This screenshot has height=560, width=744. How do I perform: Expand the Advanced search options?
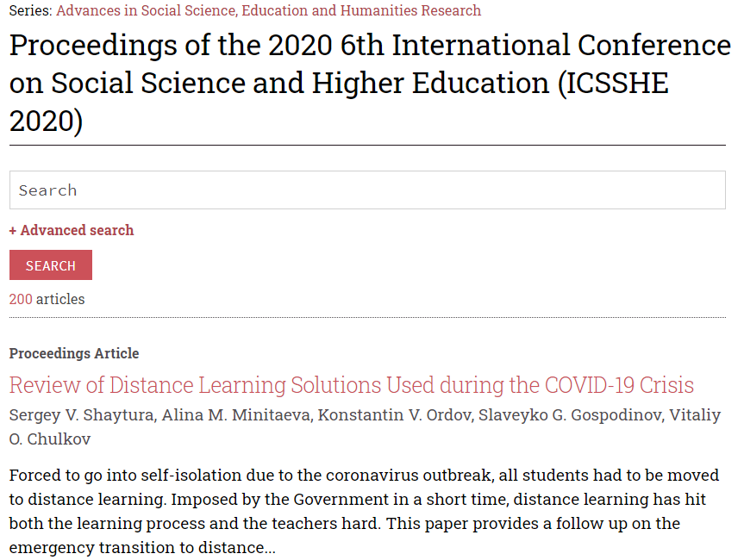point(72,230)
